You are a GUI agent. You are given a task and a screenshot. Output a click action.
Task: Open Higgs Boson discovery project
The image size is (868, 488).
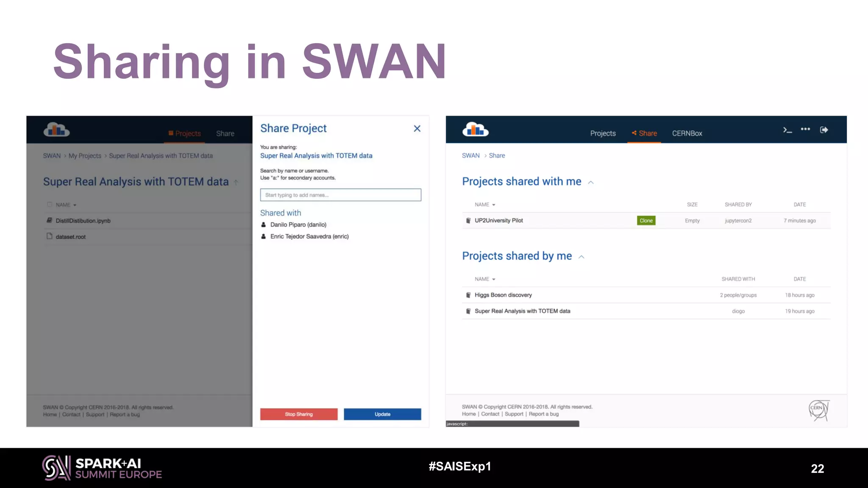[x=503, y=295]
